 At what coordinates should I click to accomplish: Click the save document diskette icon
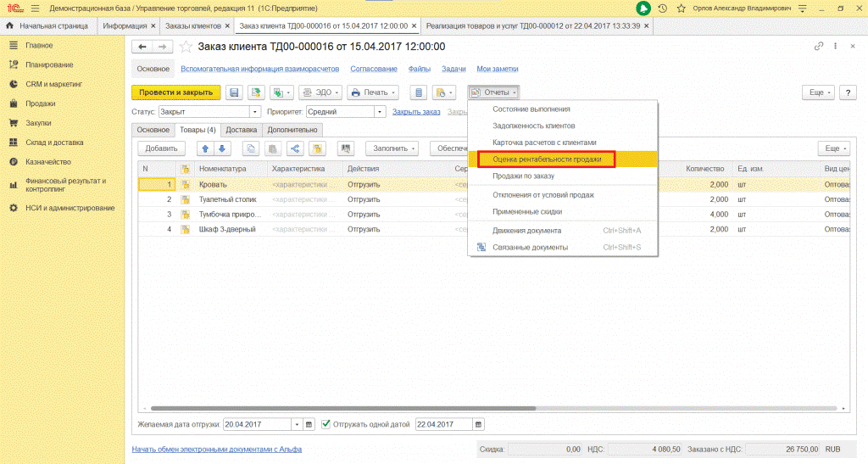click(234, 92)
